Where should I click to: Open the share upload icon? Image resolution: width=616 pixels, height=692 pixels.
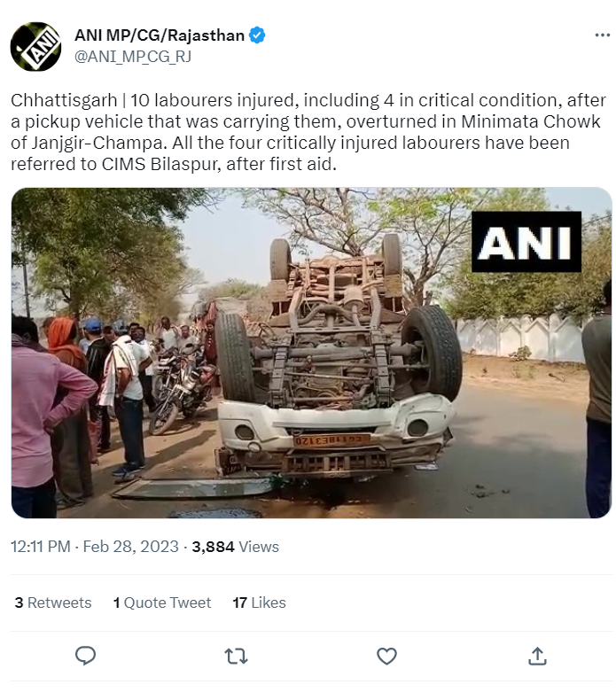pyautogui.click(x=537, y=656)
